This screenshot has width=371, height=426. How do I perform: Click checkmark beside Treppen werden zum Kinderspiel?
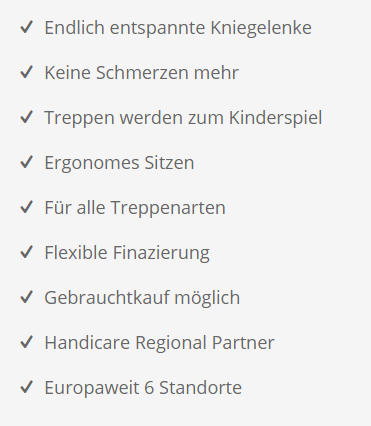(x=26, y=117)
